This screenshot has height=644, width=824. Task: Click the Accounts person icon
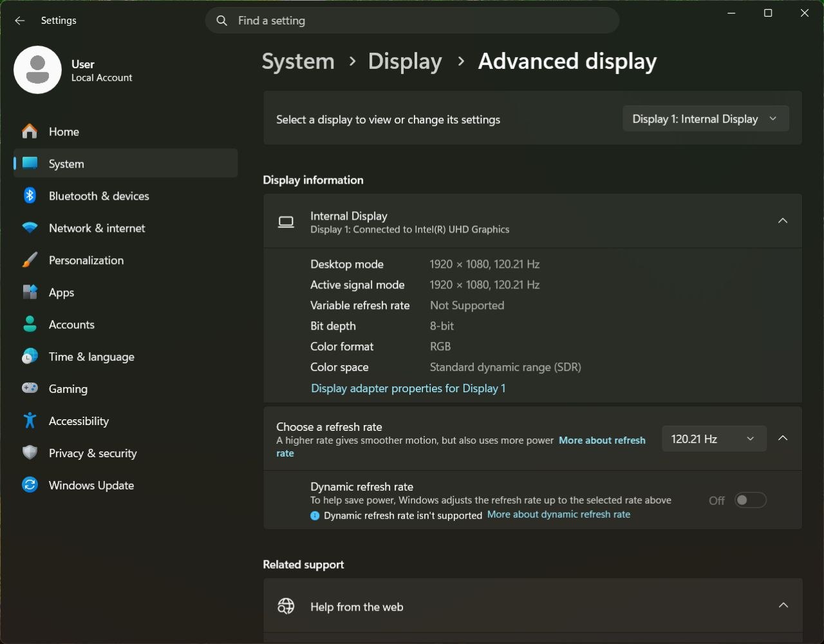tap(30, 325)
